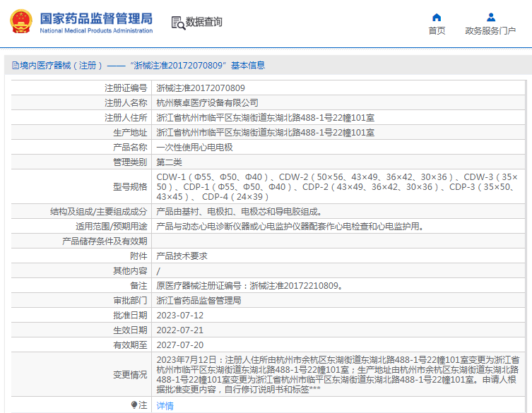The width and height of the screenshot is (532, 413).
Task: Click 生产地址 label
Action: [130, 133]
